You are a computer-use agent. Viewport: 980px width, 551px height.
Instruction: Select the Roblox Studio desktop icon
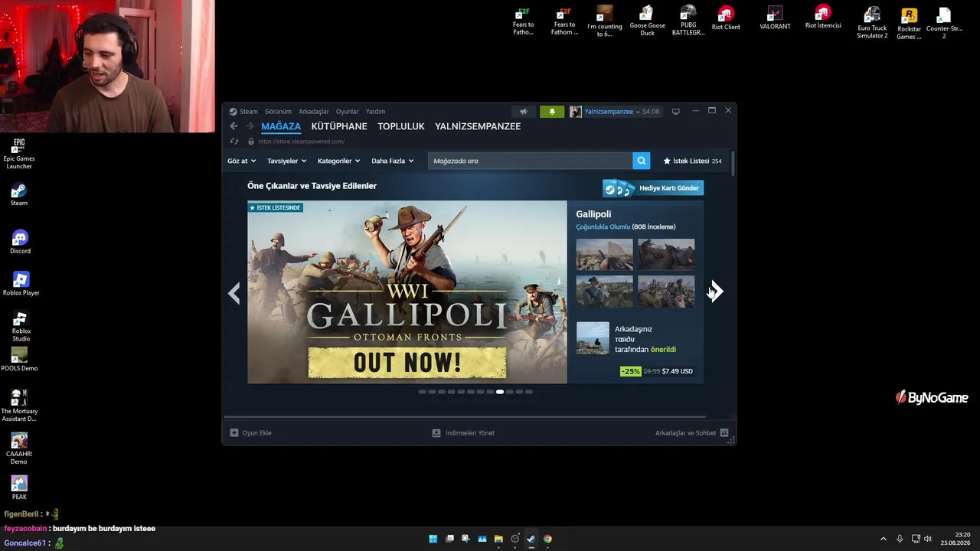click(21, 327)
